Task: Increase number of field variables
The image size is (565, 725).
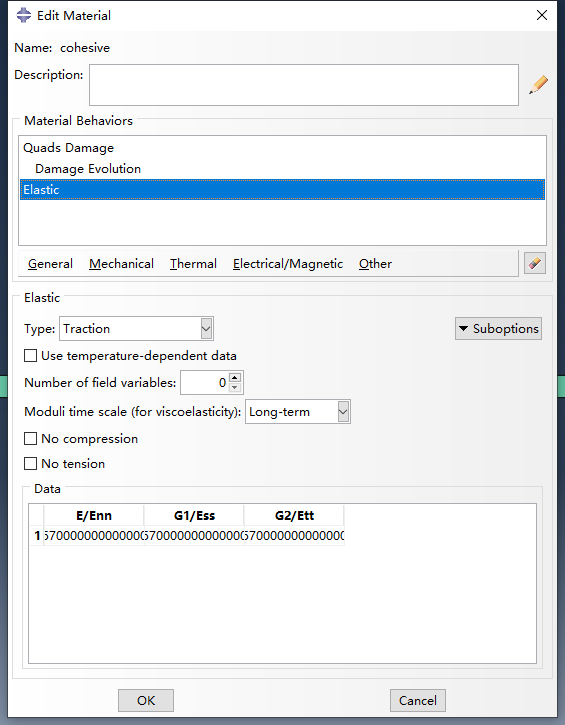Action: (235, 378)
